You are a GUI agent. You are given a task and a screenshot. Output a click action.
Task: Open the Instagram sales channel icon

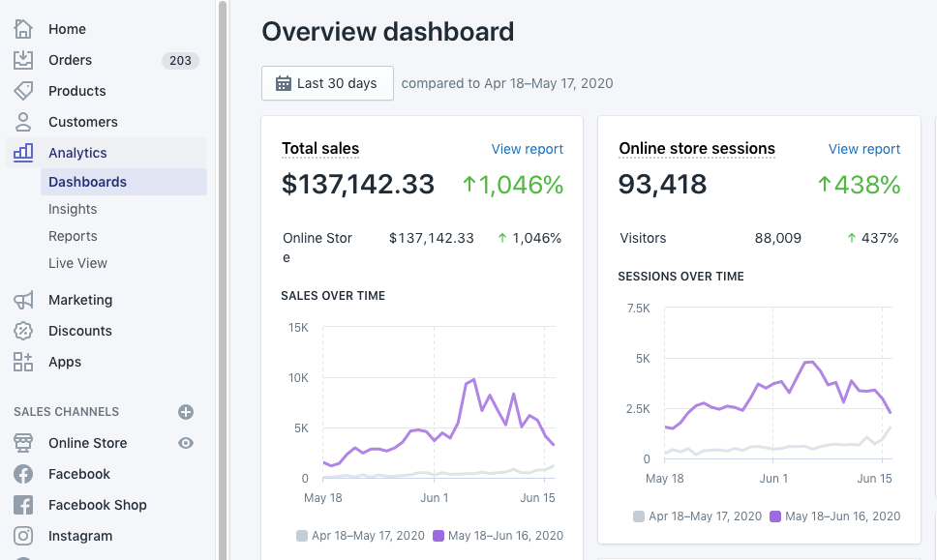(23, 535)
